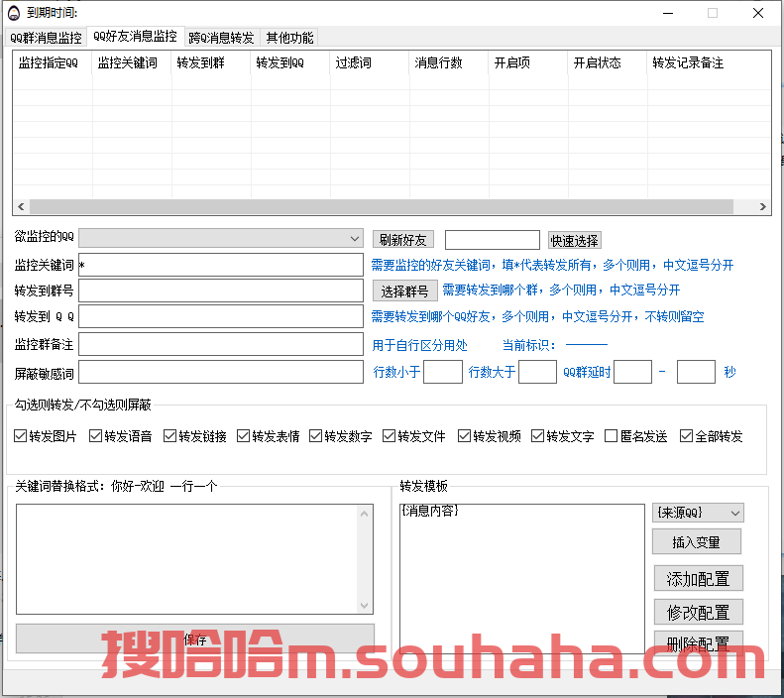Switch to QQ群消息监控 tab
Image resolution: width=784 pixels, height=698 pixels.
click(46, 38)
